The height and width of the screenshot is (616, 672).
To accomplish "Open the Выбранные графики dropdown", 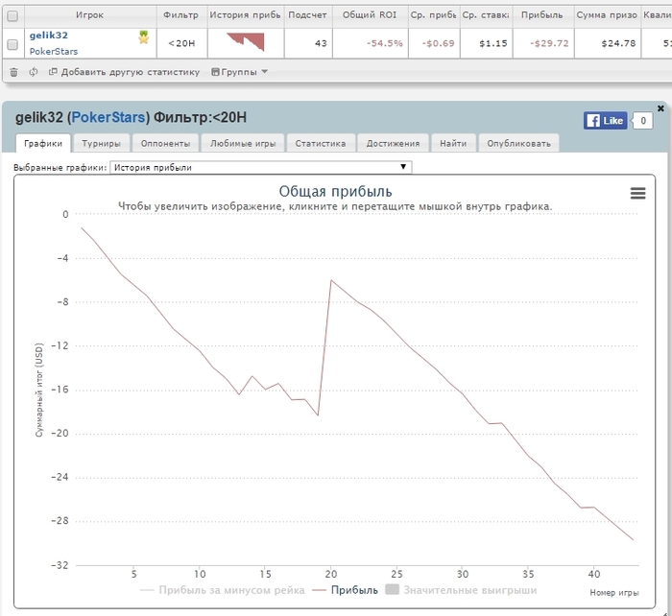I will pyautogui.click(x=260, y=168).
